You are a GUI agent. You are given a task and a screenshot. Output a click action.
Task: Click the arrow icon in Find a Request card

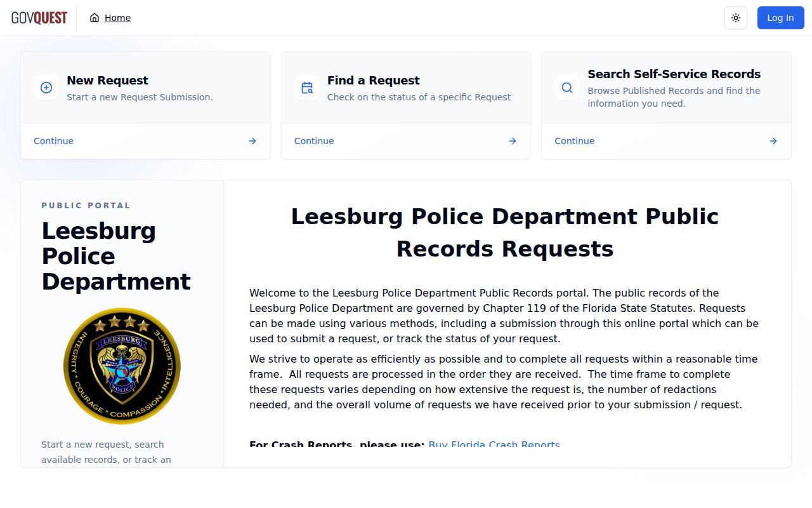[513, 141]
